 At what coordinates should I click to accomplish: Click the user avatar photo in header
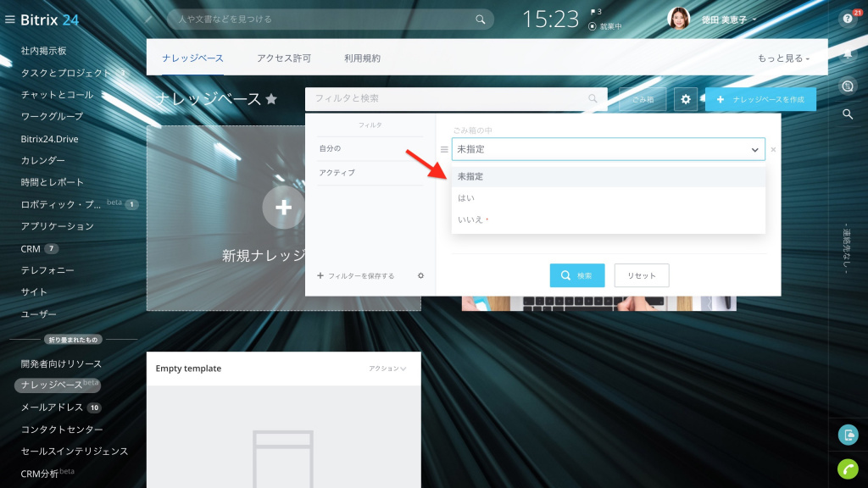(x=678, y=19)
